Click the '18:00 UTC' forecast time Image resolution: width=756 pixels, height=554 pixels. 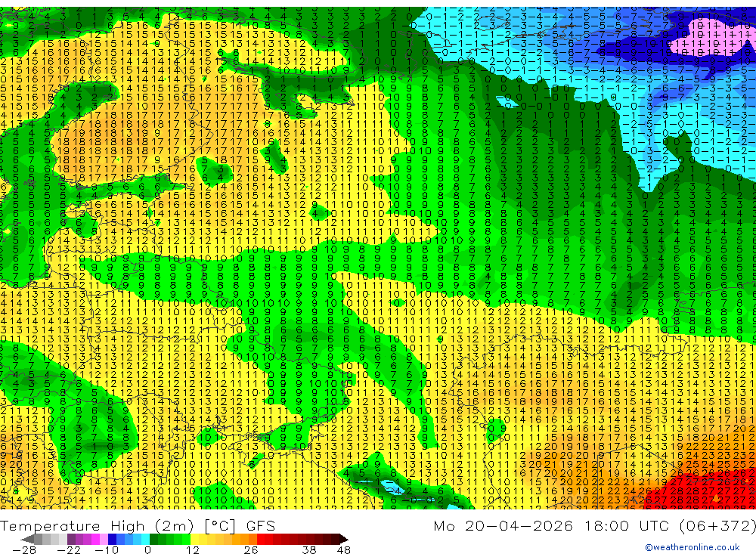pos(629,525)
